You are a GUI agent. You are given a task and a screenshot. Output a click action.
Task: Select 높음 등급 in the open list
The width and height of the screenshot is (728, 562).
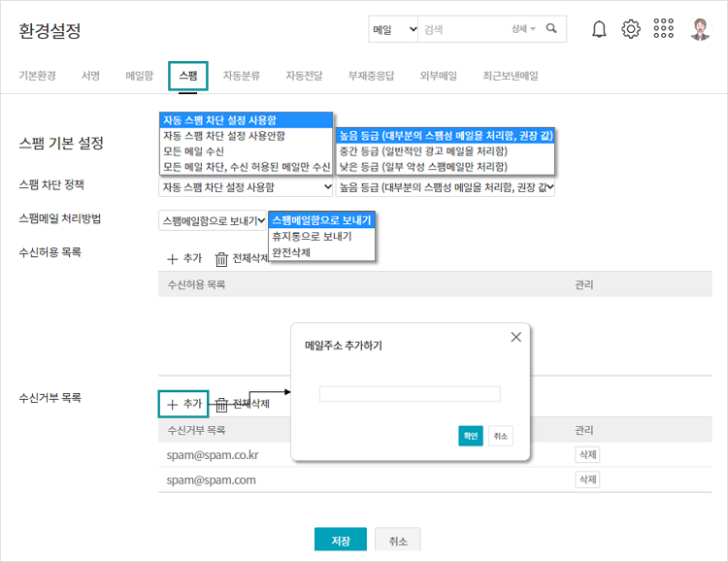[446, 136]
